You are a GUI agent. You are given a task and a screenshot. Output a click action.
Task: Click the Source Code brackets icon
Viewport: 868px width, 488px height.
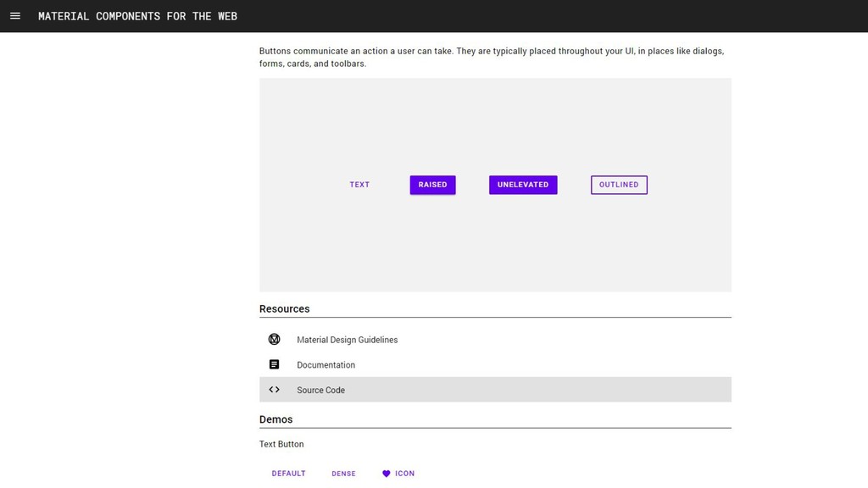coord(274,390)
